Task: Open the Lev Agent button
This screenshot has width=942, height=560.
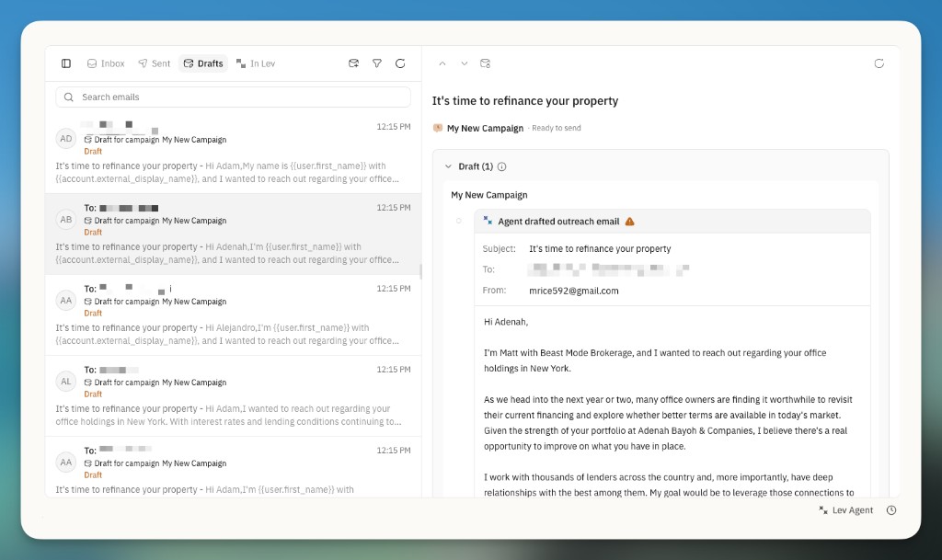Action: tap(846, 510)
